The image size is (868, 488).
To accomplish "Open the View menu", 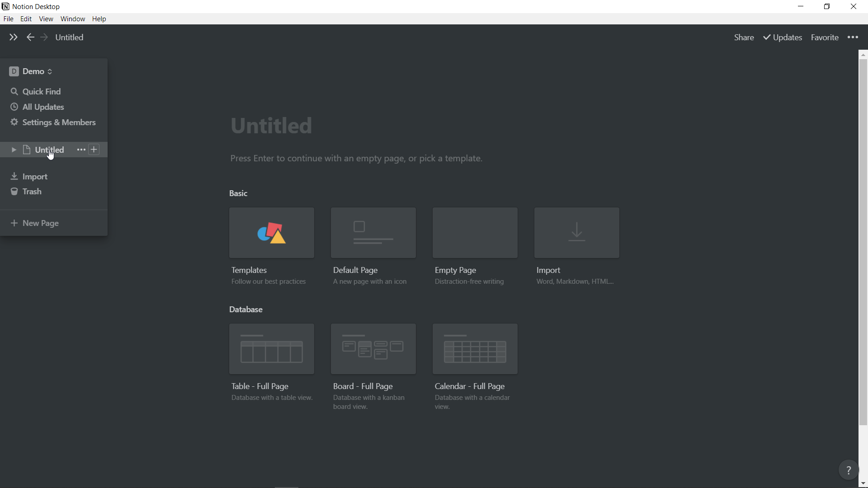I will pyautogui.click(x=46, y=19).
